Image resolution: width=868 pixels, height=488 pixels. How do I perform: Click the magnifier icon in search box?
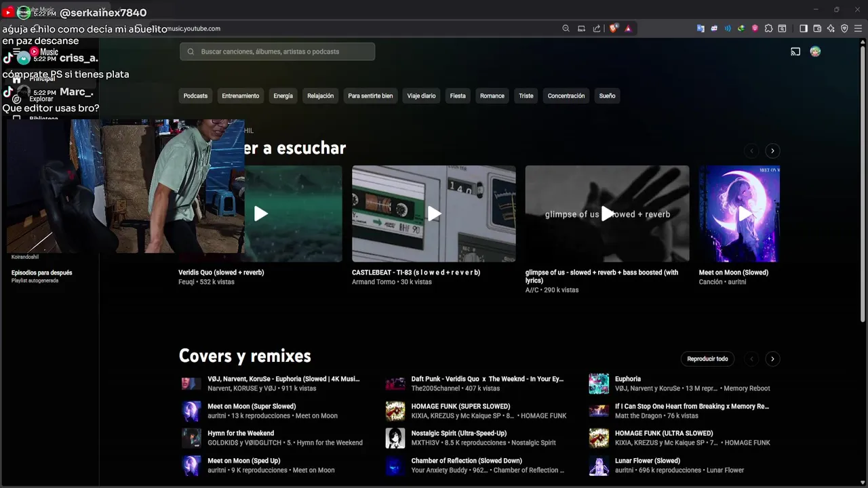(191, 52)
